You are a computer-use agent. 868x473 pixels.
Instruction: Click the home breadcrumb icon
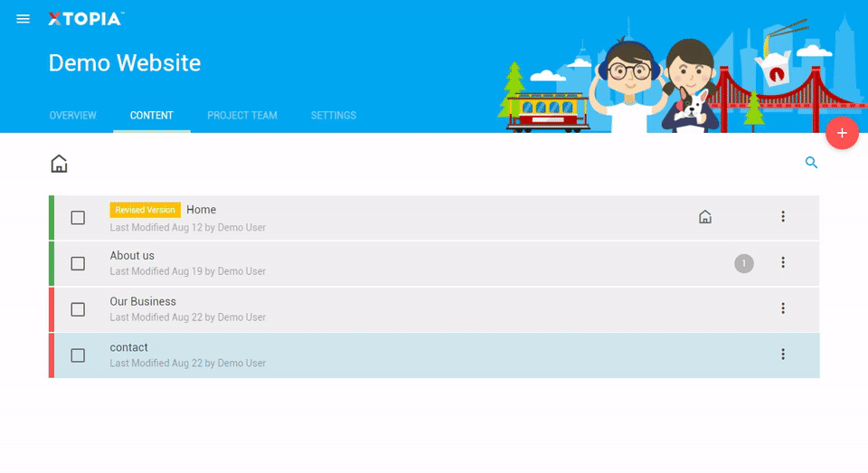[59, 164]
